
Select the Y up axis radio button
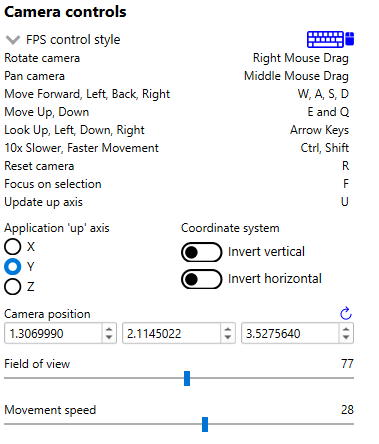pyautogui.click(x=13, y=267)
